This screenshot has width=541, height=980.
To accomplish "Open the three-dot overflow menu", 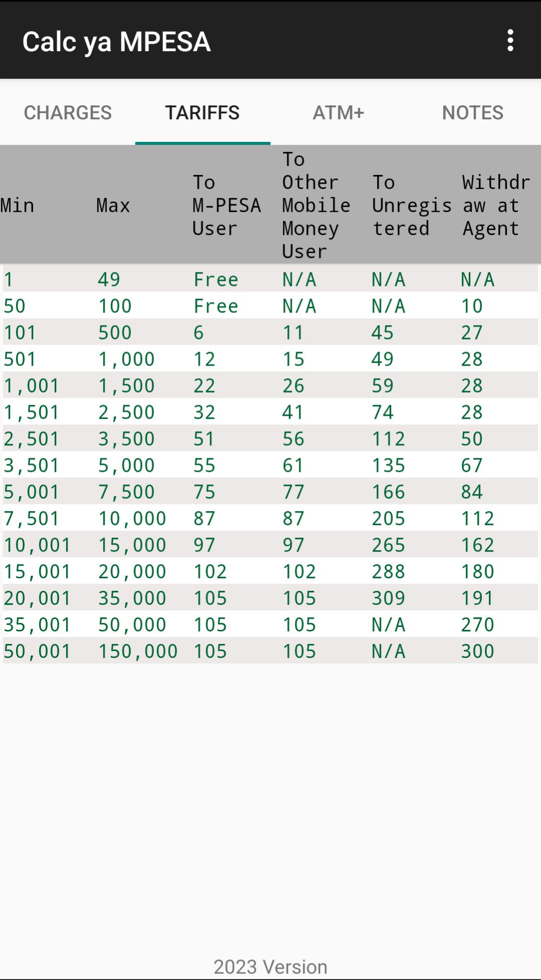I will 510,40.
